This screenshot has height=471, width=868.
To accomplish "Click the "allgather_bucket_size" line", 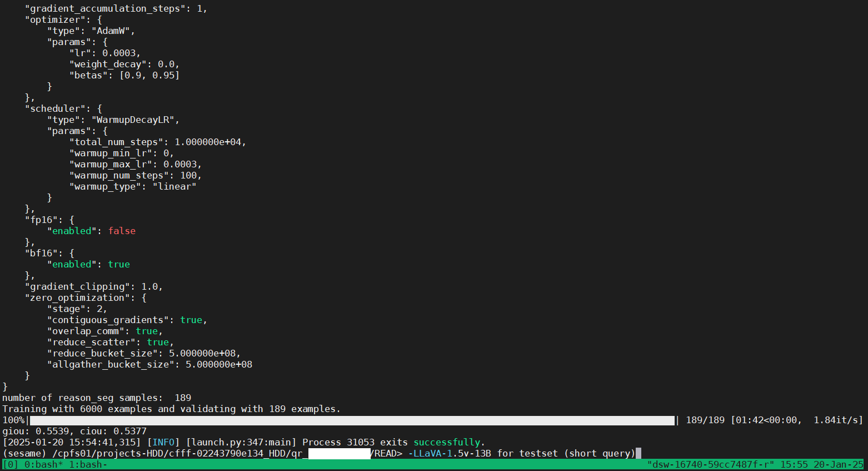I will click(x=149, y=364).
